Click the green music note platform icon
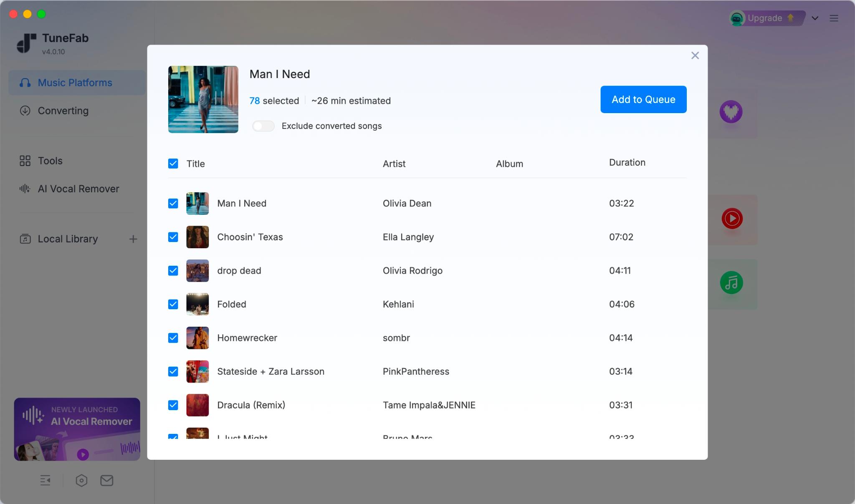Screen dimensions: 855x504 click(731, 283)
